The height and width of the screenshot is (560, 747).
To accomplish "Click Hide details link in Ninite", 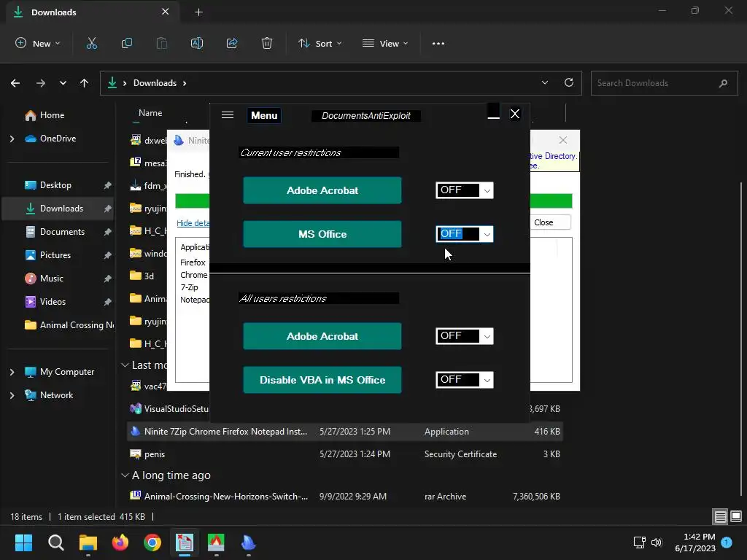I will [x=193, y=223].
